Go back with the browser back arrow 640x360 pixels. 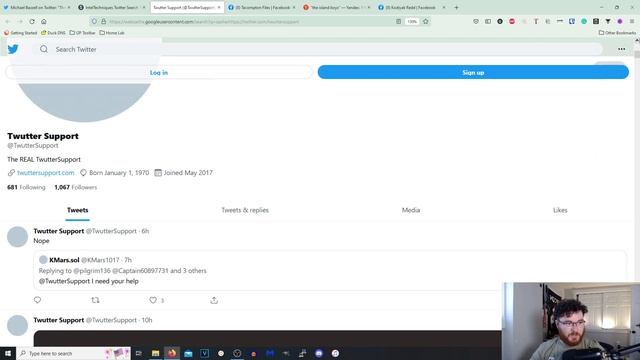(x=8, y=21)
